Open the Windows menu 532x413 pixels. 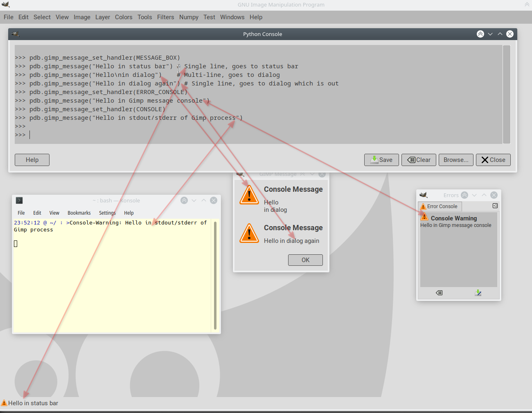pyautogui.click(x=232, y=17)
